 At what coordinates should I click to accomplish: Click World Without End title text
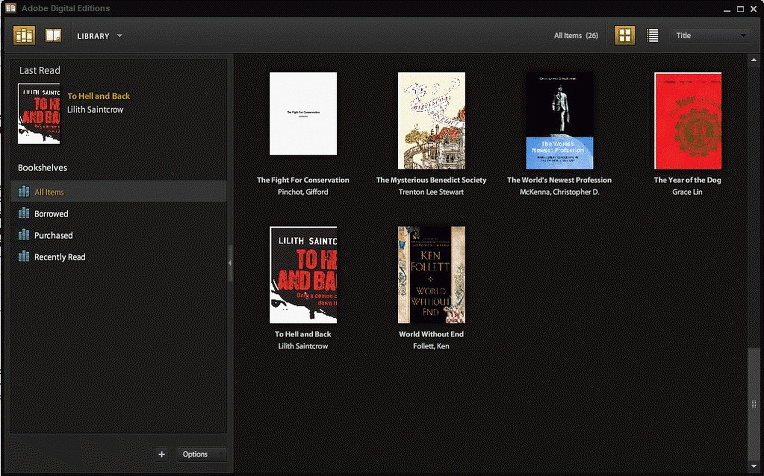point(431,334)
